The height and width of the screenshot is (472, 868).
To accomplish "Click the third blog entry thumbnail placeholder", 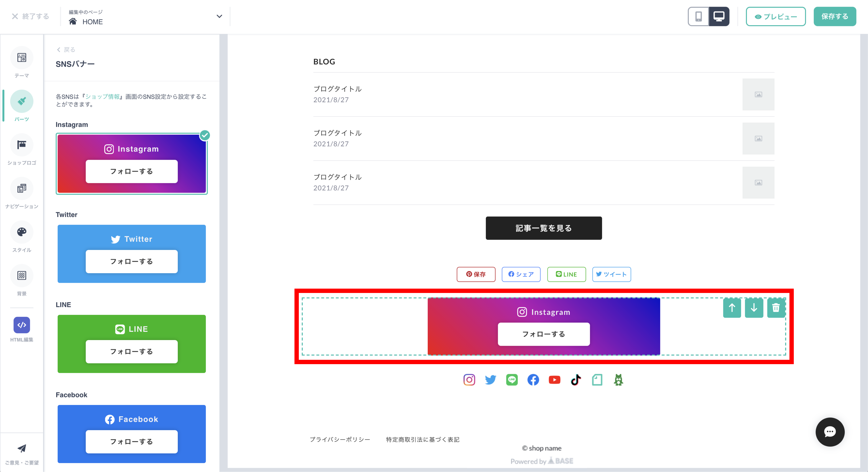I will pyautogui.click(x=758, y=183).
